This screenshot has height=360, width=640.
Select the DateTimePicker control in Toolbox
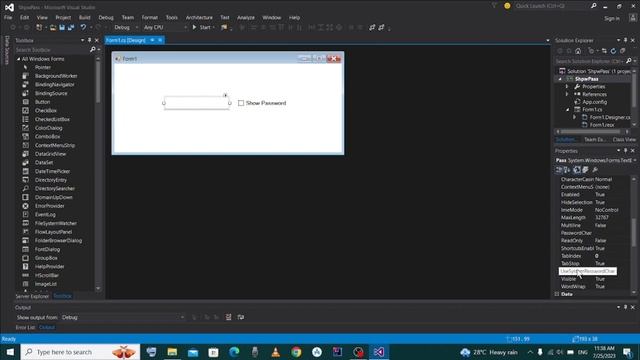click(x=52, y=171)
